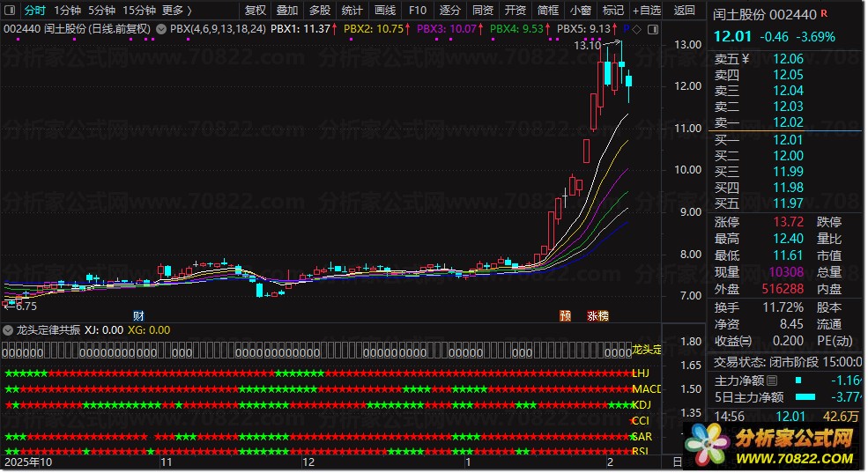Viewport: 868px width, 473px height.
Task: Switch to 分时 intraday view
Action: click(34, 11)
